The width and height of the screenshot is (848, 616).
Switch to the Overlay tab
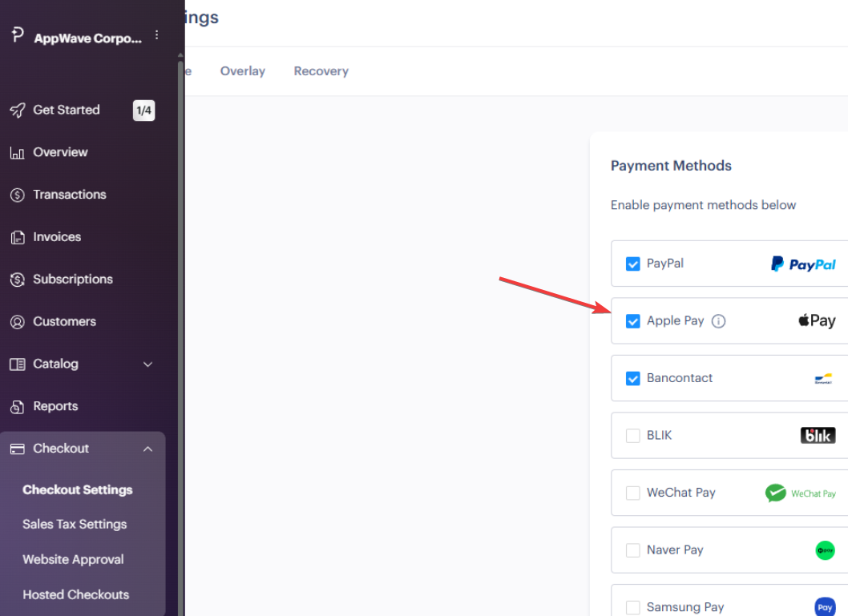[243, 71]
